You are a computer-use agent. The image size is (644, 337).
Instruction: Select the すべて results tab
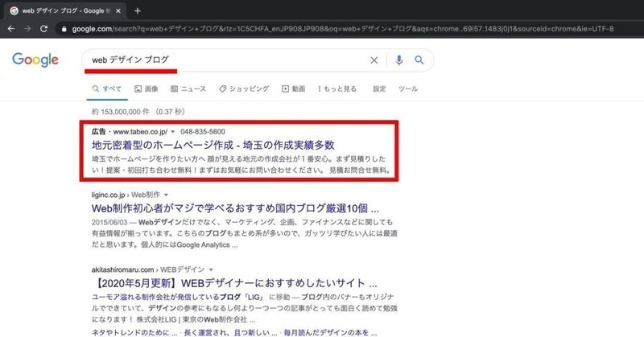point(107,88)
